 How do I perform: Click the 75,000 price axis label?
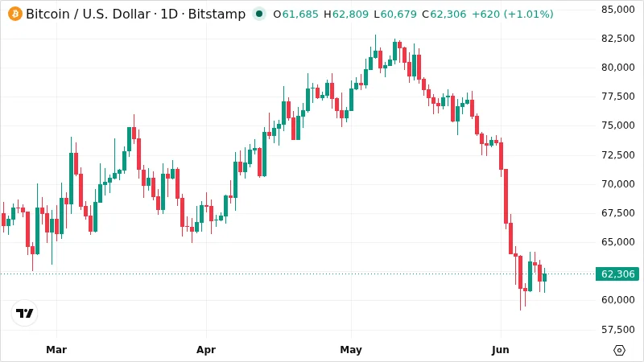coord(617,125)
